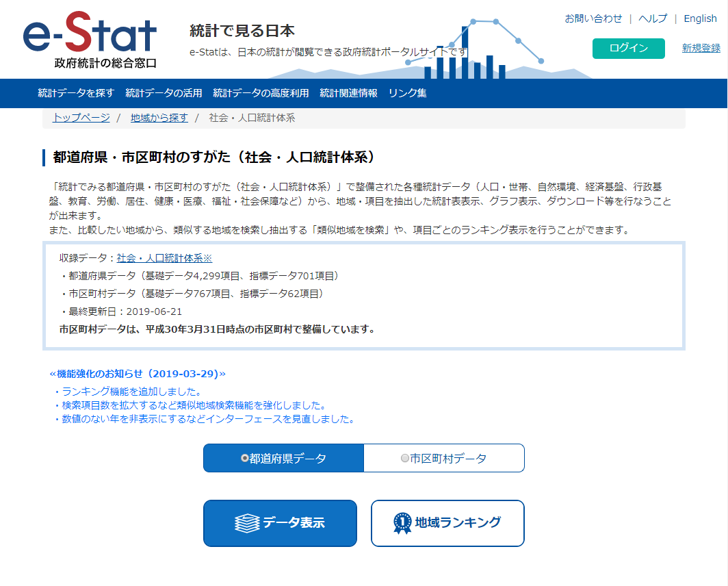Open the 統計関連情報 menu
Viewport: 728px width, 586px height.
coord(348,93)
